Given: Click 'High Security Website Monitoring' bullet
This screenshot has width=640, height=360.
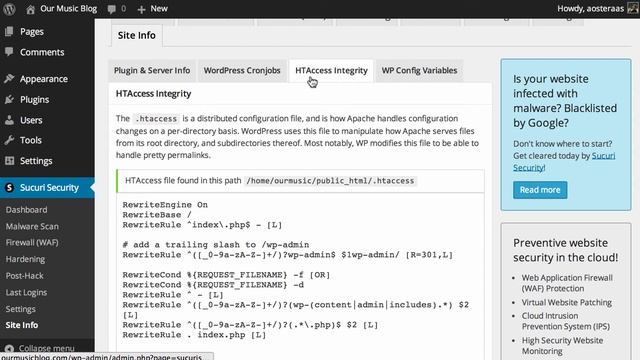Looking at the screenshot, I should pyautogui.click(x=562, y=345).
